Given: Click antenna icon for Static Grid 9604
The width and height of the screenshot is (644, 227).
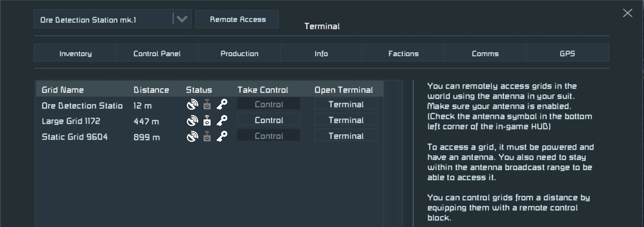Looking at the screenshot, I should [x=192, y=136].
